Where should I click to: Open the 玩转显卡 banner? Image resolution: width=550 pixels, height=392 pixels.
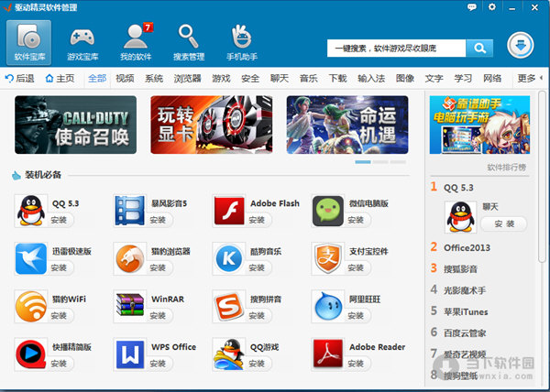212,125
